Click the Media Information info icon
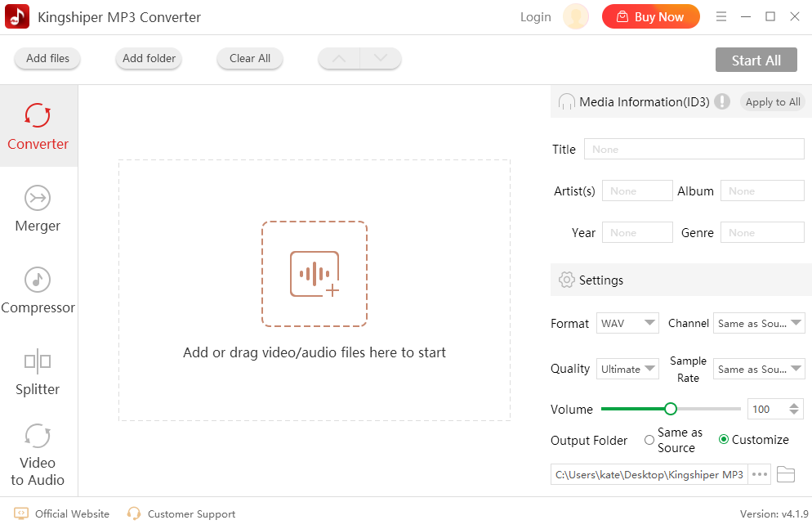 (722, 101)
